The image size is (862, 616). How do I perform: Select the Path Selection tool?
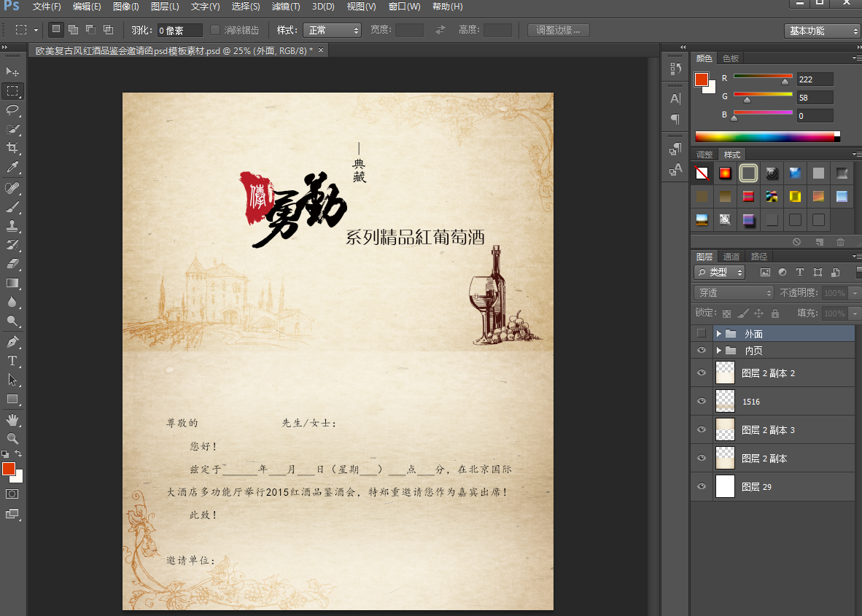(x=12, y=380)
